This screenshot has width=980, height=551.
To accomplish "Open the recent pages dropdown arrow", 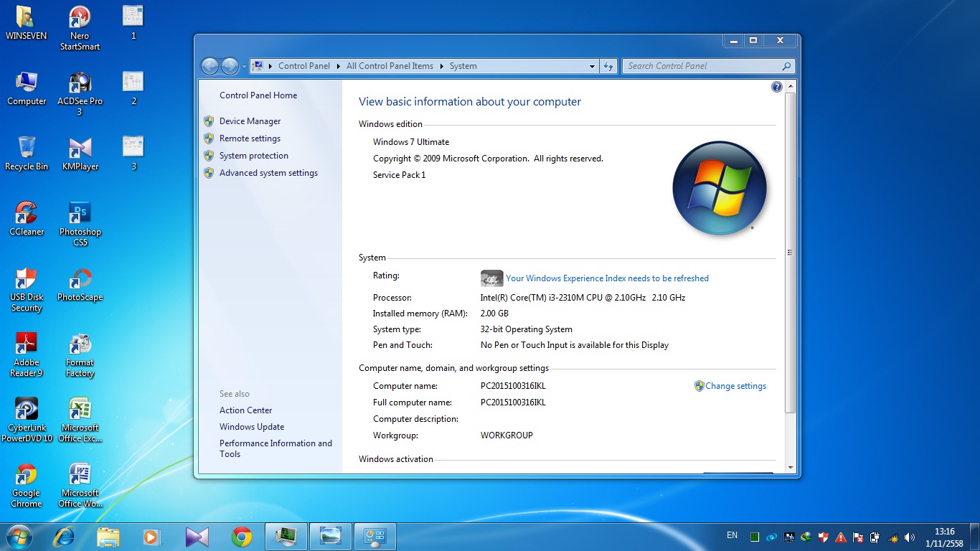I will (x=244, y=66).
